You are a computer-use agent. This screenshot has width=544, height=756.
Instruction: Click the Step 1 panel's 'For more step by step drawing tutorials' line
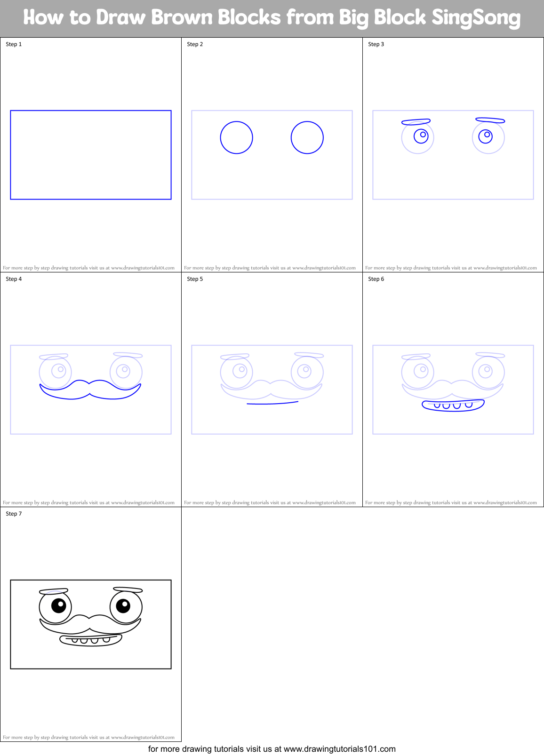(x=88, y=268)
